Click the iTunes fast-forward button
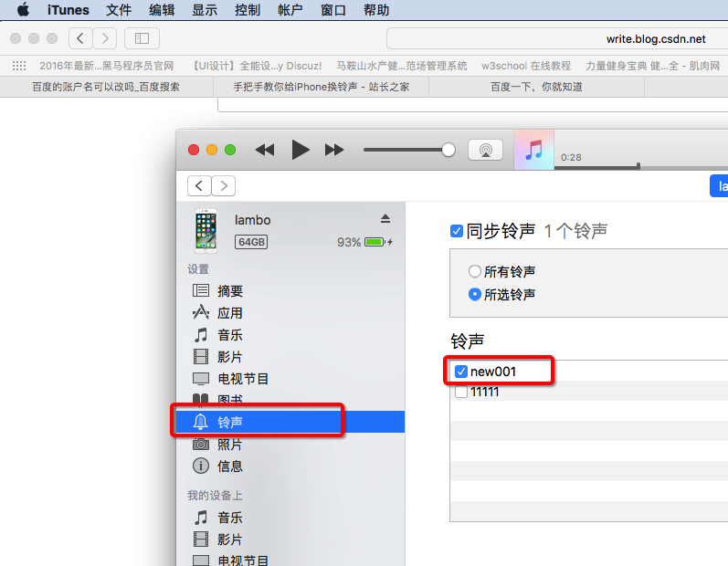 (334, 150)
